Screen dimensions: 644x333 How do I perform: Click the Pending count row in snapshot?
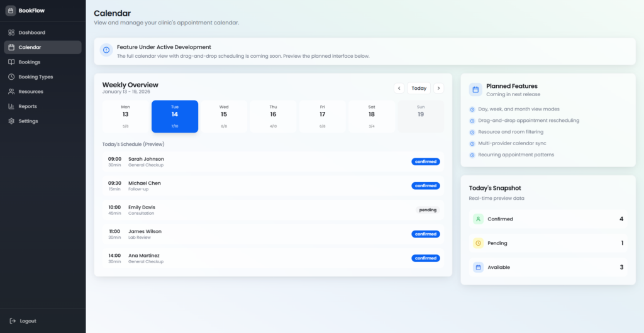point(548,243)
